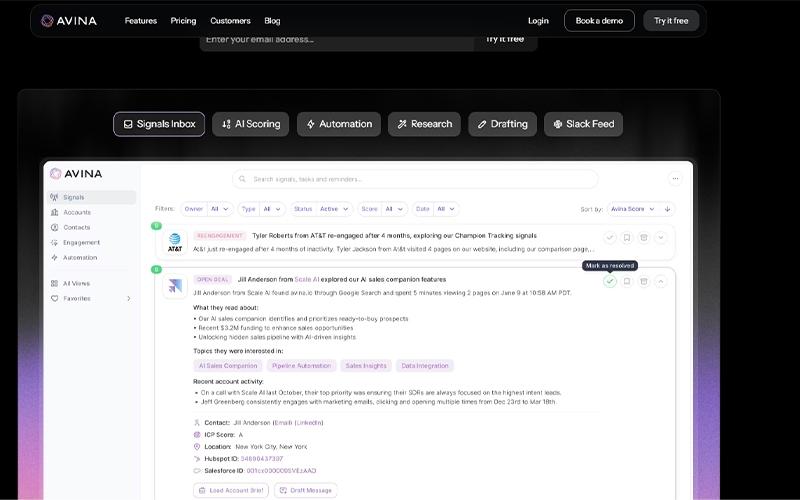Archive the Scale AI signal
800x500 pixels.
[x=644, y=281]
